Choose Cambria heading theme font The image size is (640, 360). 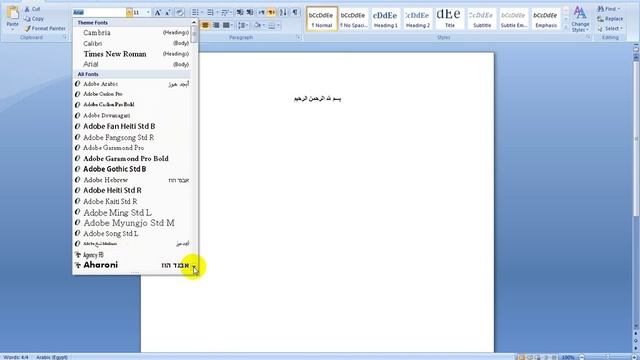pyautogui.click(x=132, y=33)
